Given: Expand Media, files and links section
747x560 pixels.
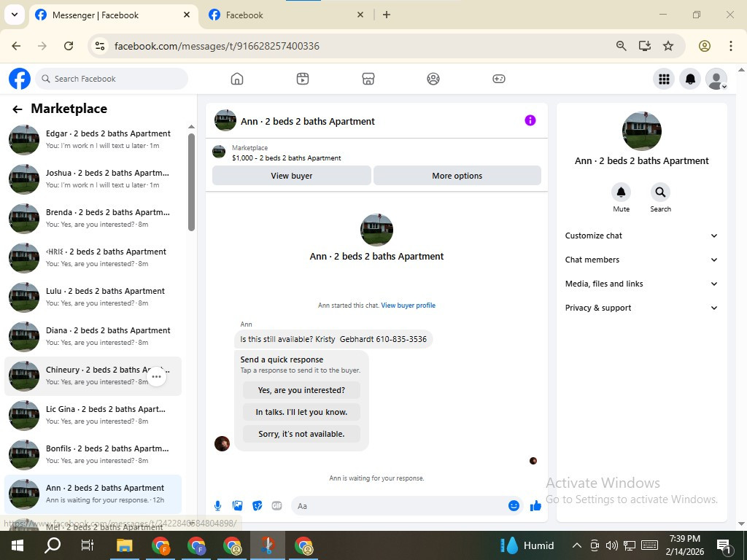Looking at the screenshot, I should (x=641, y=284).
